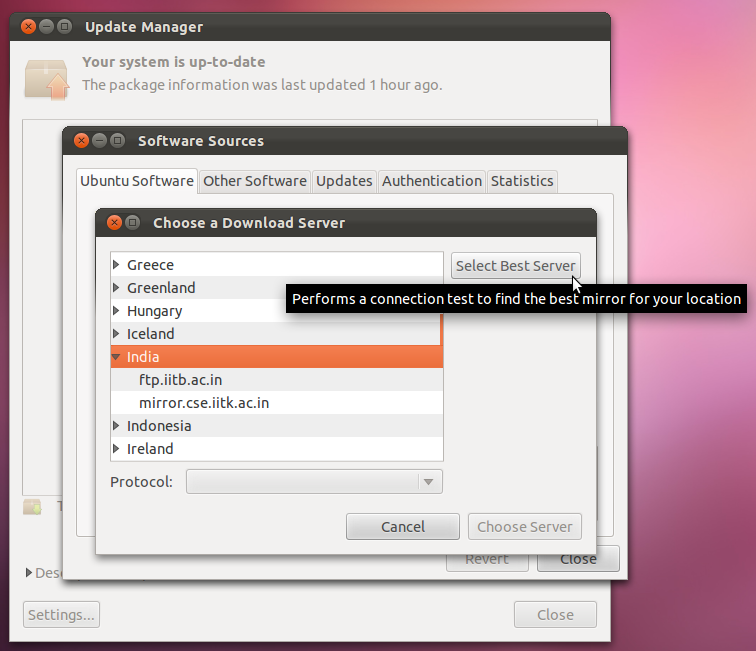This screenshot has height=651, width=756.
Task: Select Greece in the country list
Action: pos(277,265)
